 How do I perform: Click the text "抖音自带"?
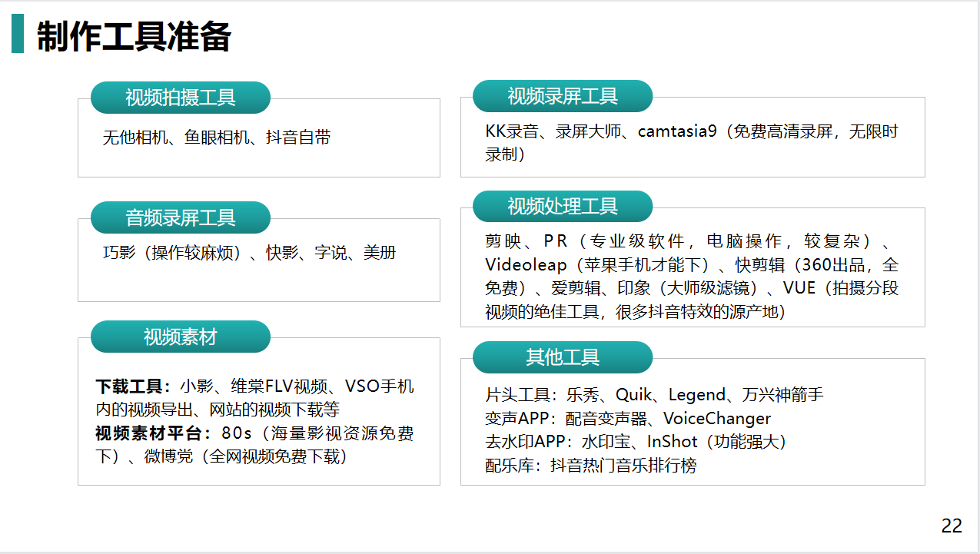(298, 138)
